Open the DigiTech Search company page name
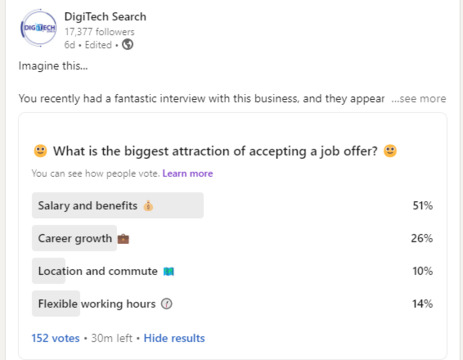 click(x=105, y=16)
